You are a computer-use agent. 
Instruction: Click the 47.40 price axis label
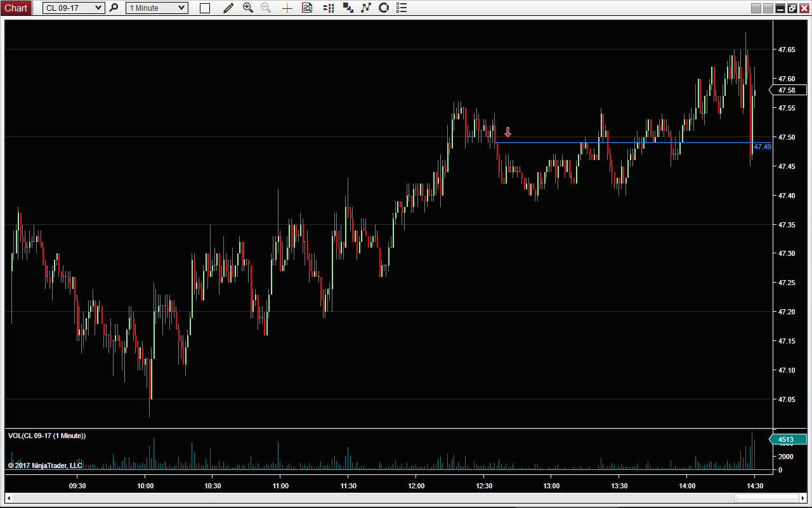(x=787, y=196)
